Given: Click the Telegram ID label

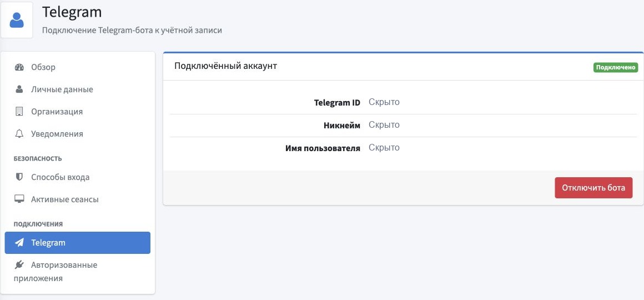Looking at the screenshot, I should point(337,103).
